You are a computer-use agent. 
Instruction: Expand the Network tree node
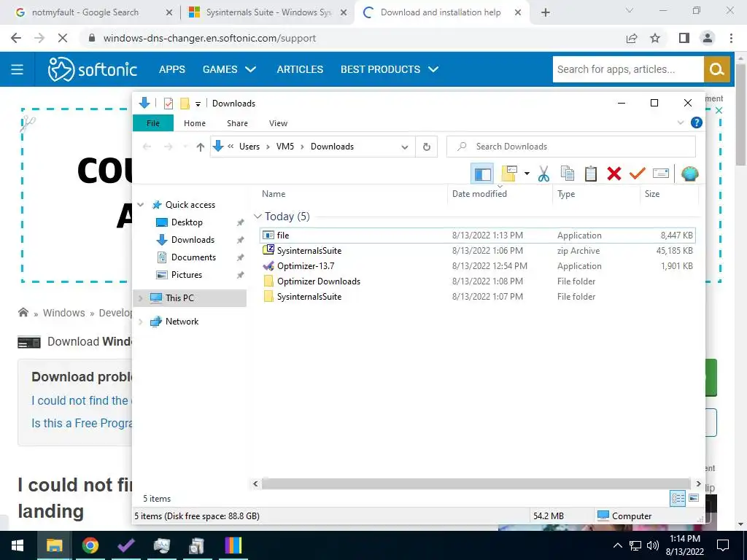pos(141,322)
